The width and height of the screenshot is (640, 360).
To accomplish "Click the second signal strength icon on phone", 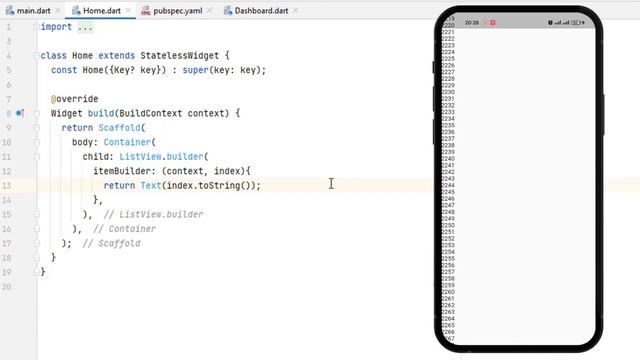I will pos(566,23).
